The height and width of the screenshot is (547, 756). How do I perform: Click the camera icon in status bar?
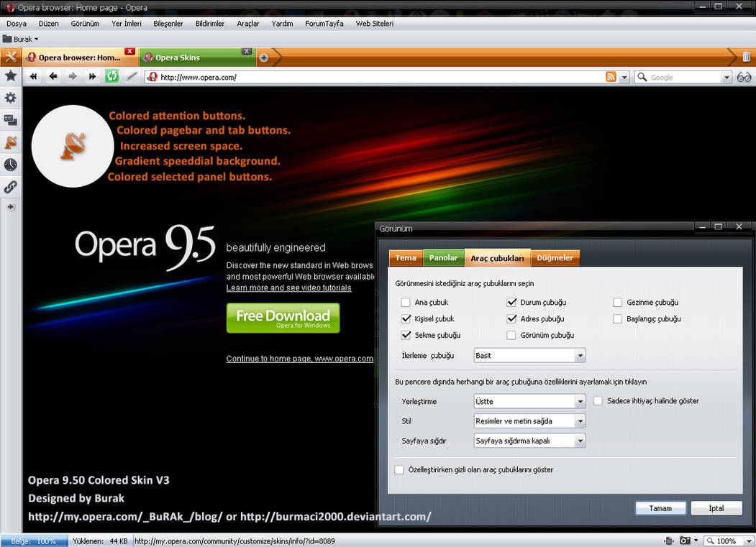pyautogui.click(x=685, y=541)
